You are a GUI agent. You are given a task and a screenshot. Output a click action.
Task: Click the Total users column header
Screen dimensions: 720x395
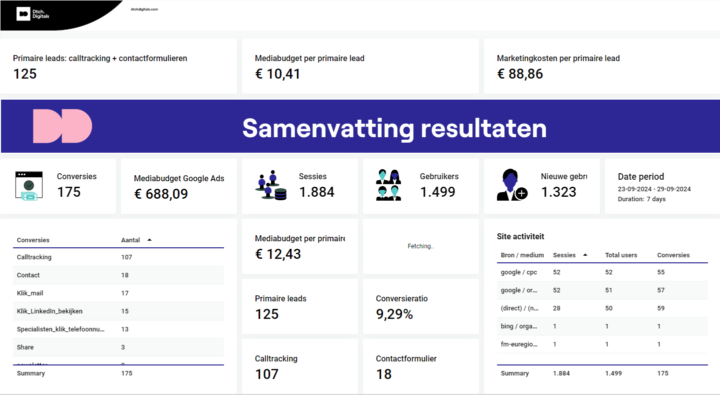[621, 255]
